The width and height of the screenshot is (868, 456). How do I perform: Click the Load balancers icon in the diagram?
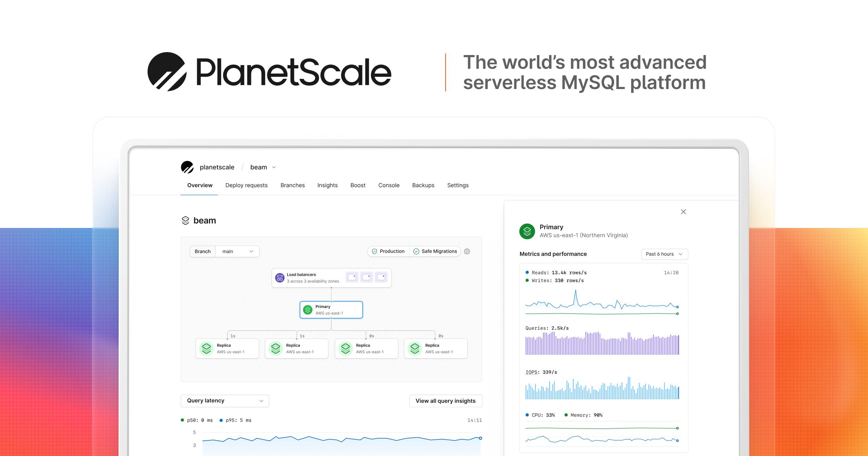[280, 277]
